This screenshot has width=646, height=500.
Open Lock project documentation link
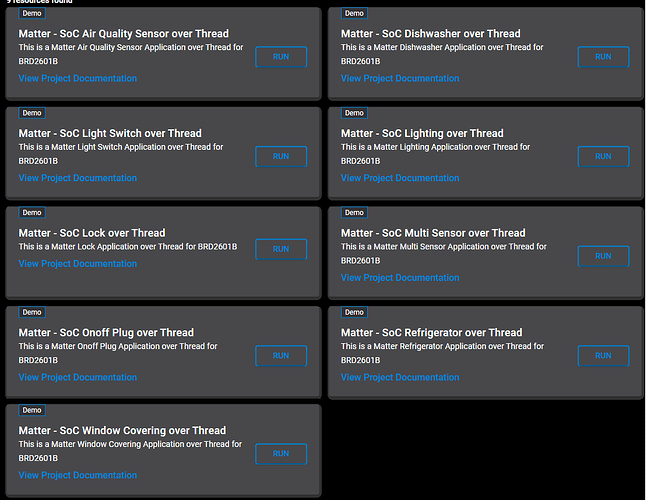(78, 264)
